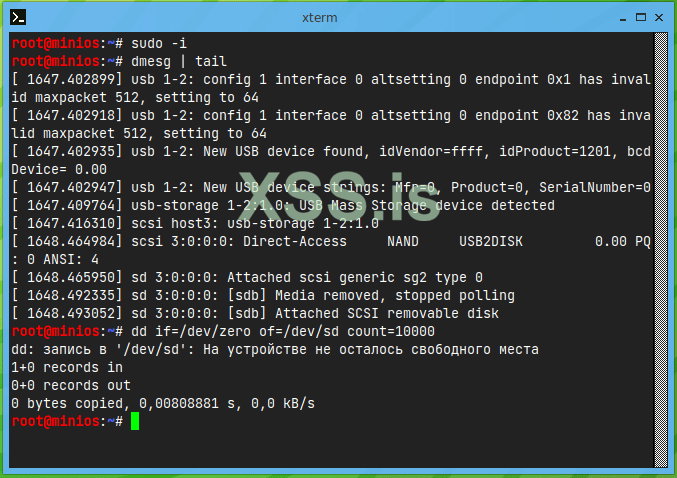This screenshot has width=677, height=478.
Task: Click the 'id maxpacket 512, setting to 64' line
Action: click(x=135, y=97)
